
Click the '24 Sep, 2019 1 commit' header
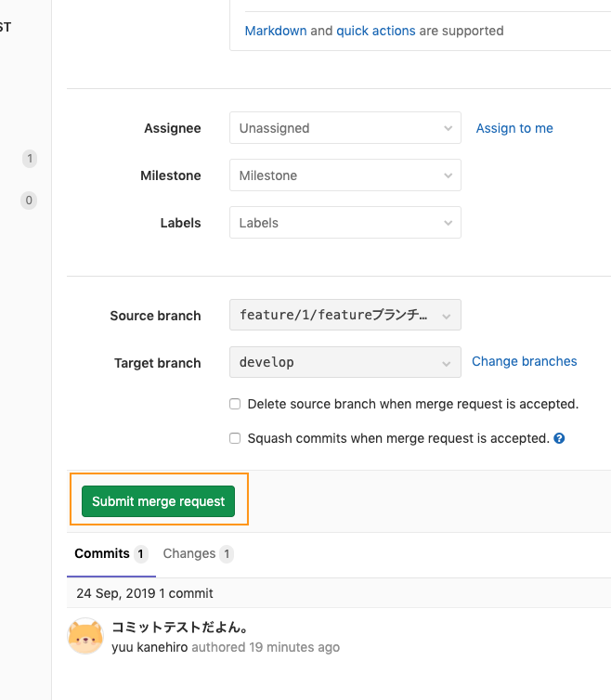click(145, 593)
